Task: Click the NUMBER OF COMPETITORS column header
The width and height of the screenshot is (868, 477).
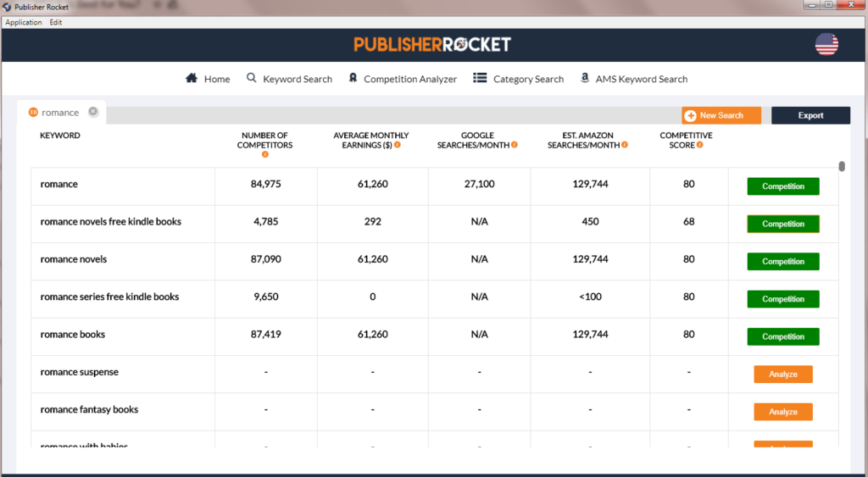Action: [x=264, y=140]
